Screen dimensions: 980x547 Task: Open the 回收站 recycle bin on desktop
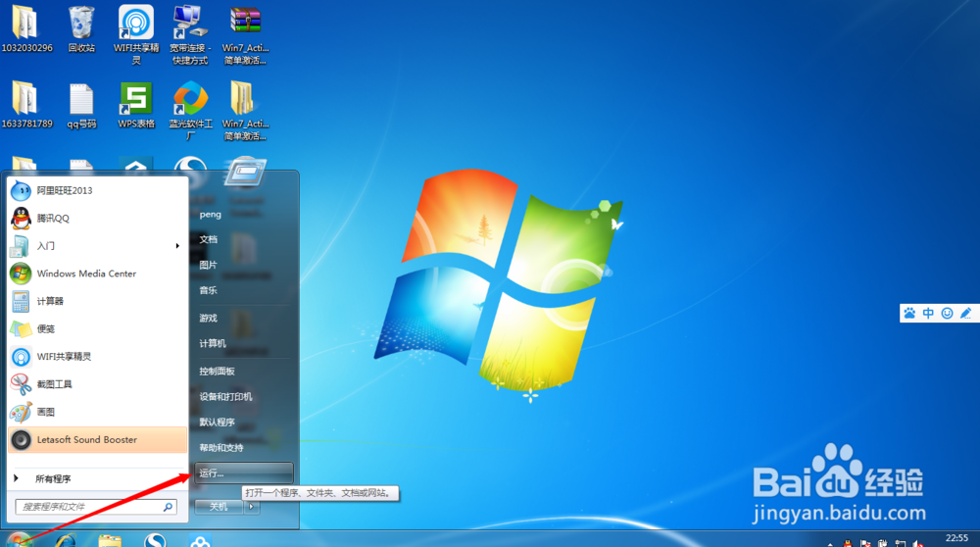pyautogui.click(x=81, y=28)
